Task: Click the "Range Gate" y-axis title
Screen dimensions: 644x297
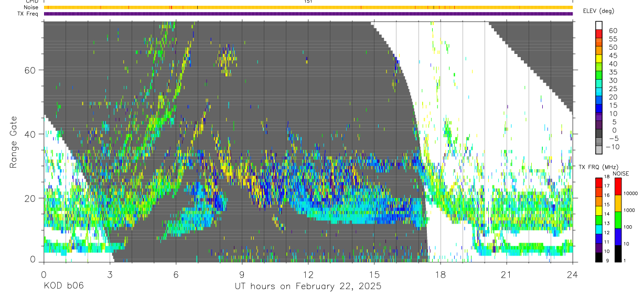Action: click(14, 142)
